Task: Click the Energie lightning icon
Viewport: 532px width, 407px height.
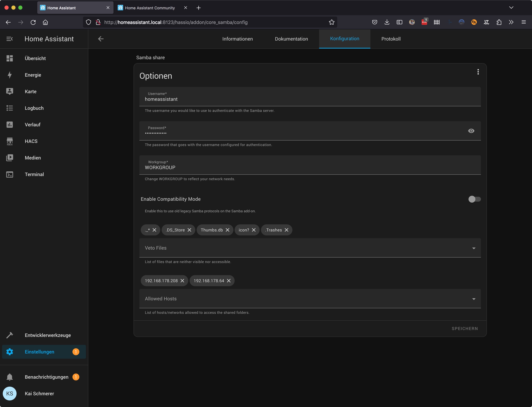Action: 10,75
